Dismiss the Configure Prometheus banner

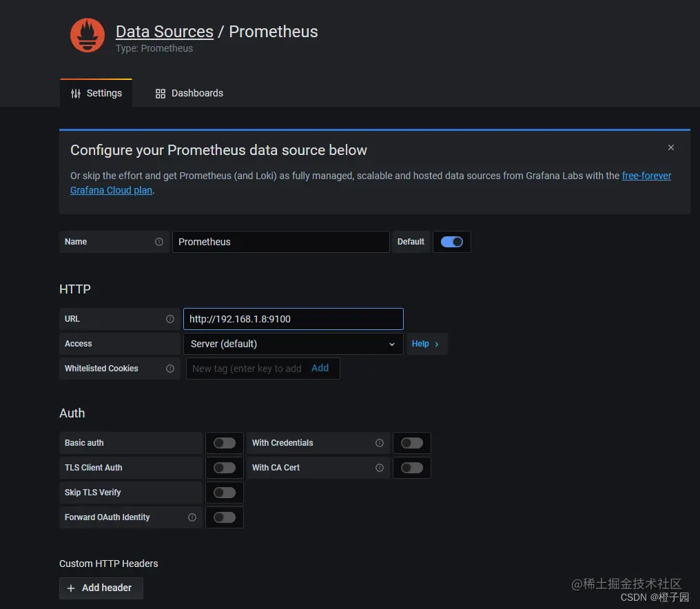[670, 147]
